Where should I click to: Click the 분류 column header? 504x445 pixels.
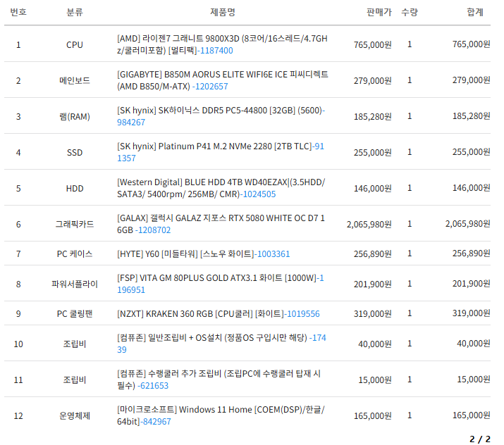click(75, 12)
